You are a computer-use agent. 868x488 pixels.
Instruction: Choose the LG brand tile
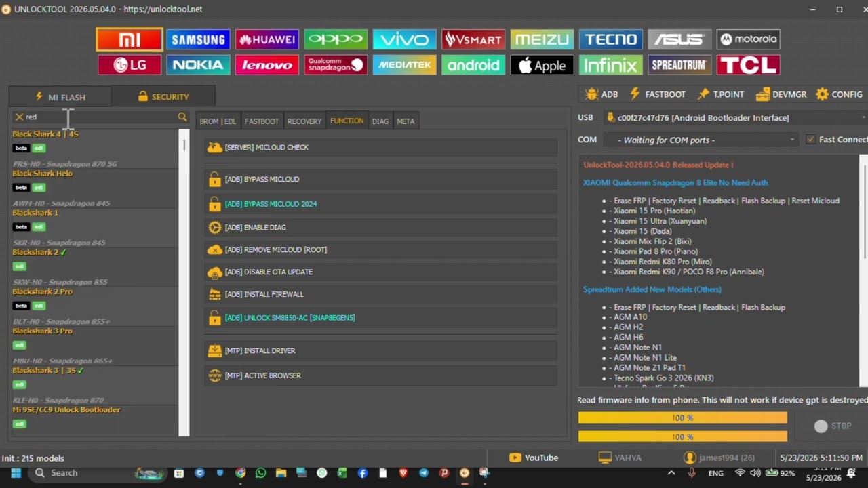130,65
